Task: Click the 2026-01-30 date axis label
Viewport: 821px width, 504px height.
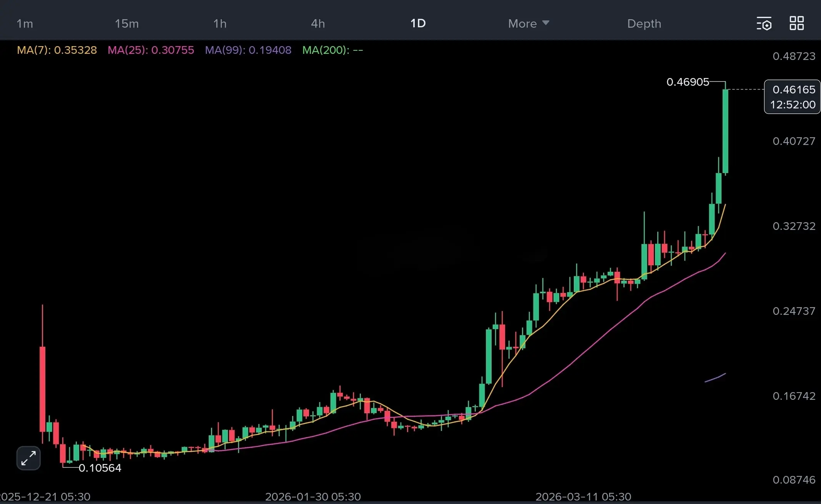Action: tap(313, 497)
